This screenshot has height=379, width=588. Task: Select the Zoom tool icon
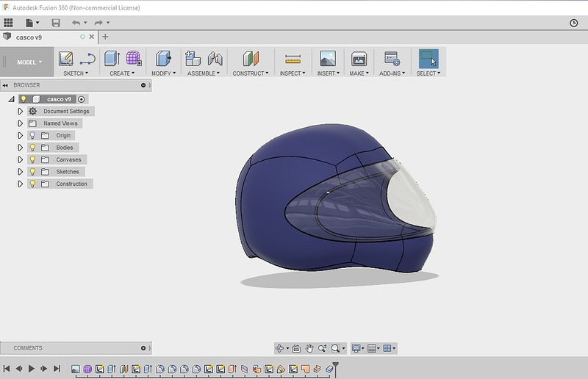pos(322,348)
